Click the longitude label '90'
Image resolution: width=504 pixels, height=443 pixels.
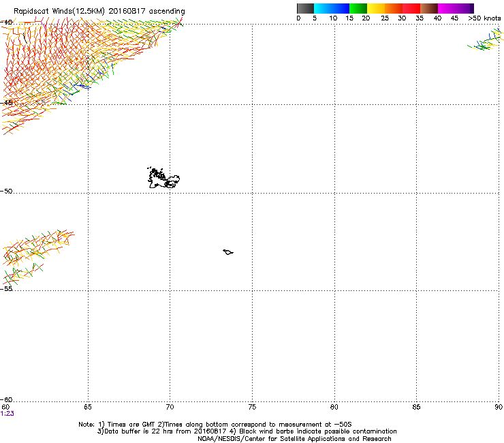[x=499, y=407]
